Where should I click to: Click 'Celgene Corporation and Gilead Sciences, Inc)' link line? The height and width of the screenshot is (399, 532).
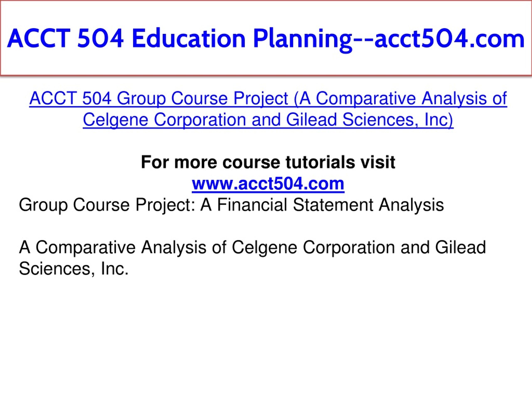(268, 120)
